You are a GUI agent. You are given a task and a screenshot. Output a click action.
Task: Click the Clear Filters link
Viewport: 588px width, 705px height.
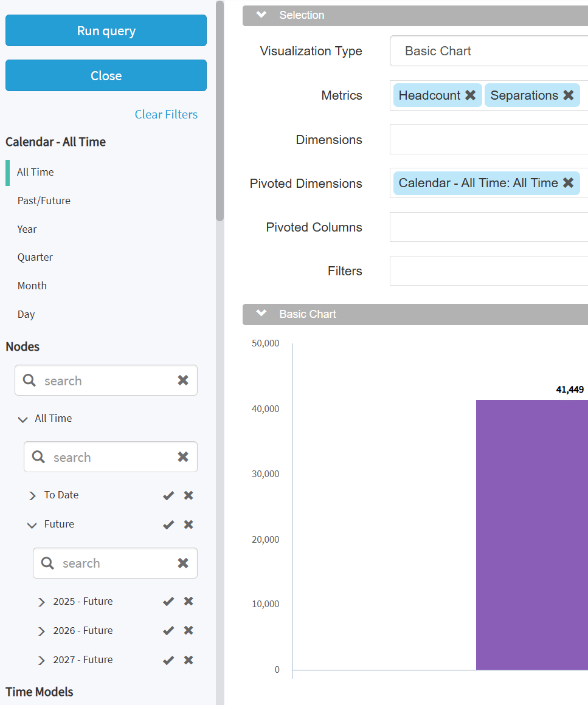click(166, 114)
